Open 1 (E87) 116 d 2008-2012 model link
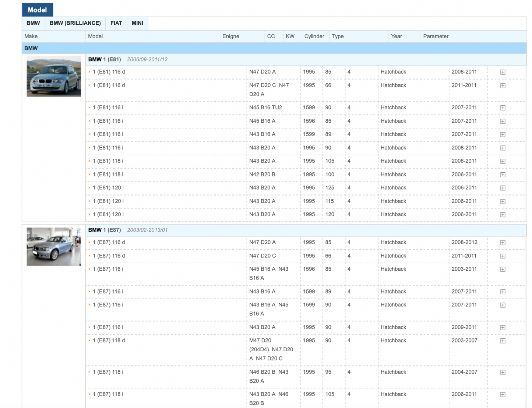 coord(109,242)
